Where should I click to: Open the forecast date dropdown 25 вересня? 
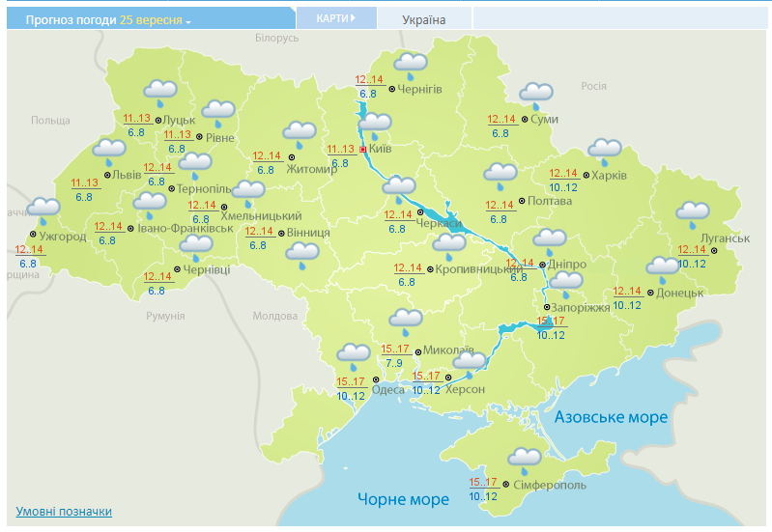[155, 20]
